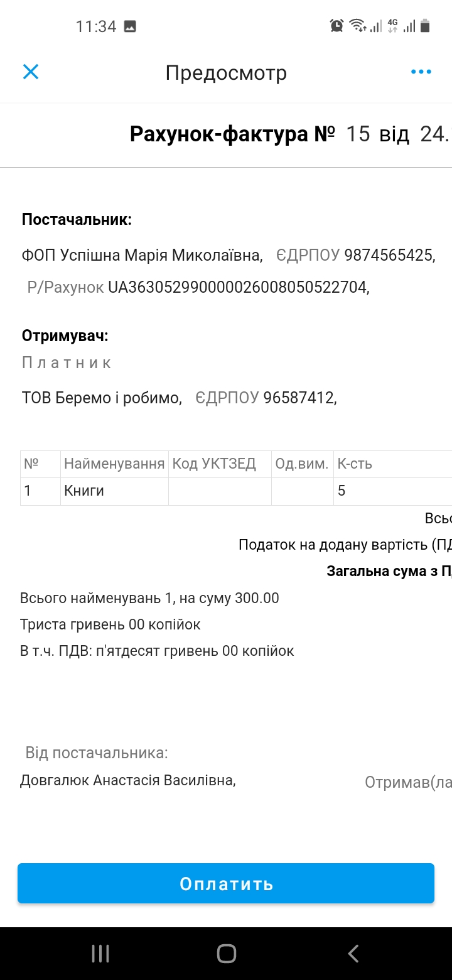
Task: Tap the Предосмотр screen title
Action: tap(226, 73)
